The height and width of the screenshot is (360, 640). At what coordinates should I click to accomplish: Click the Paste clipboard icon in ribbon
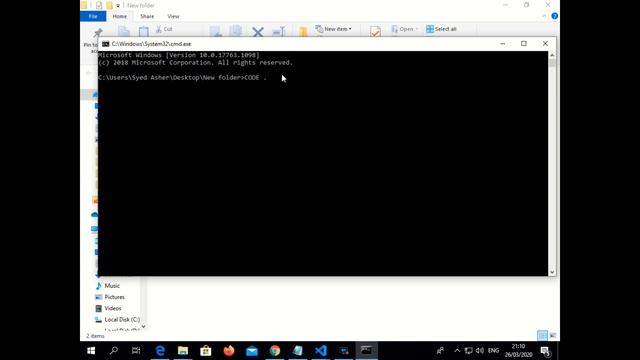coord(144,31)
